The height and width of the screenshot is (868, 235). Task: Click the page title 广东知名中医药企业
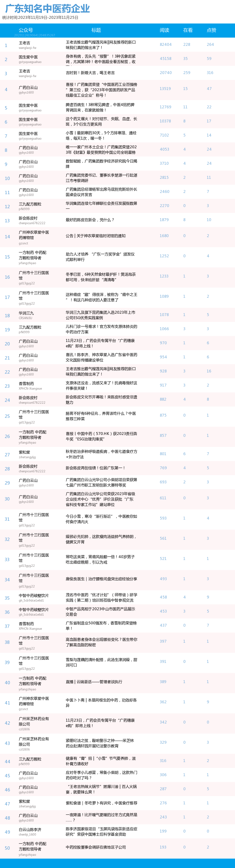(x=47, y=8)
